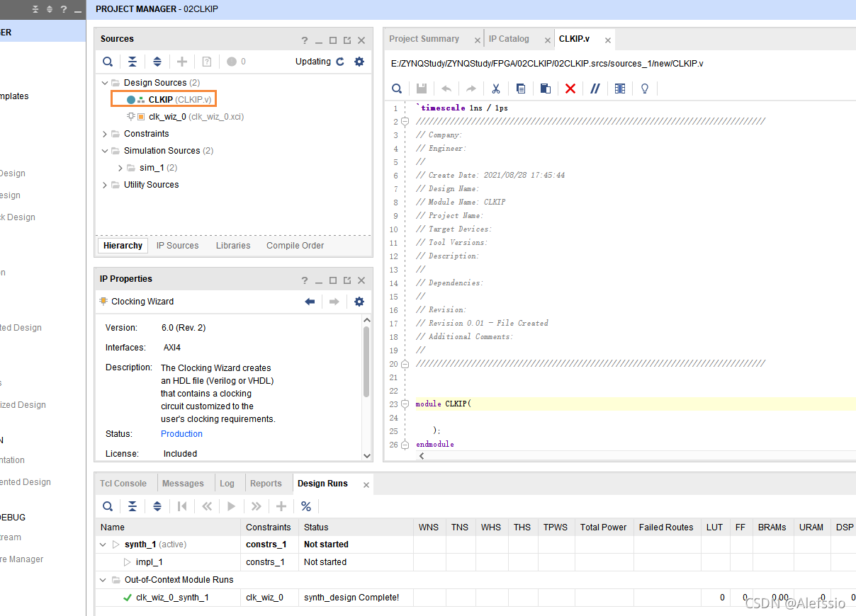Select the impl_1 run row

(475, 562)
